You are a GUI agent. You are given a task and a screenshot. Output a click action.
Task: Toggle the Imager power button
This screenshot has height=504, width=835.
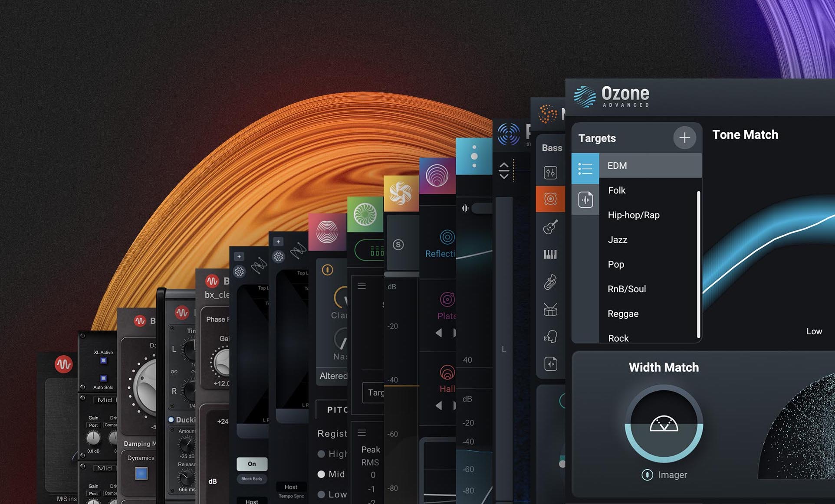tap(647, 475)
